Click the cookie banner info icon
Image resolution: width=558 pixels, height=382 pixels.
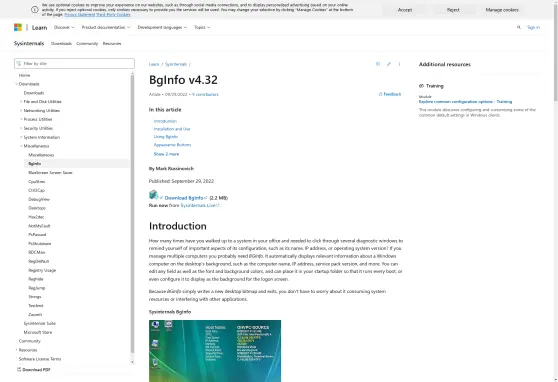[35, 10]
